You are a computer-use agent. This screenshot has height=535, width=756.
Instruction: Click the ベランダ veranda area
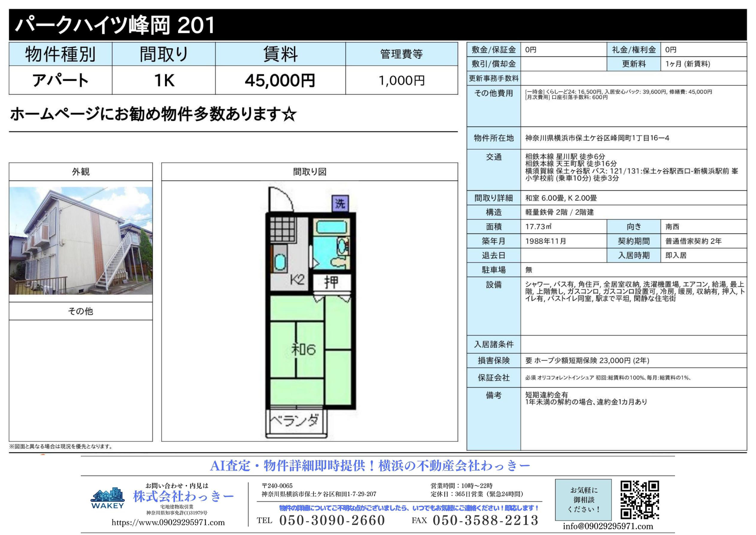point(295,421)
